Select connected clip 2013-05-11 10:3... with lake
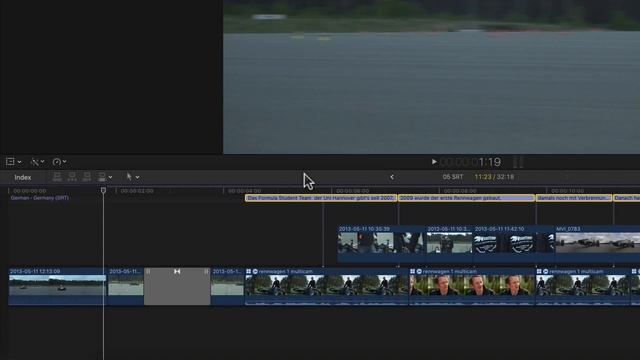Image resolution: width=640 pixels, height=360 pixels. [449, 244]
